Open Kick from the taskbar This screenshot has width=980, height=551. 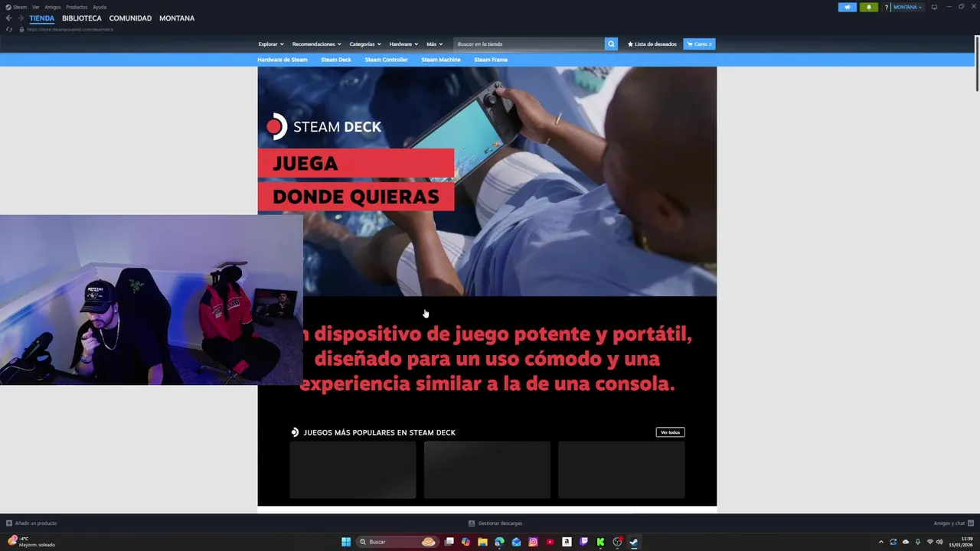tap(600, 542)
